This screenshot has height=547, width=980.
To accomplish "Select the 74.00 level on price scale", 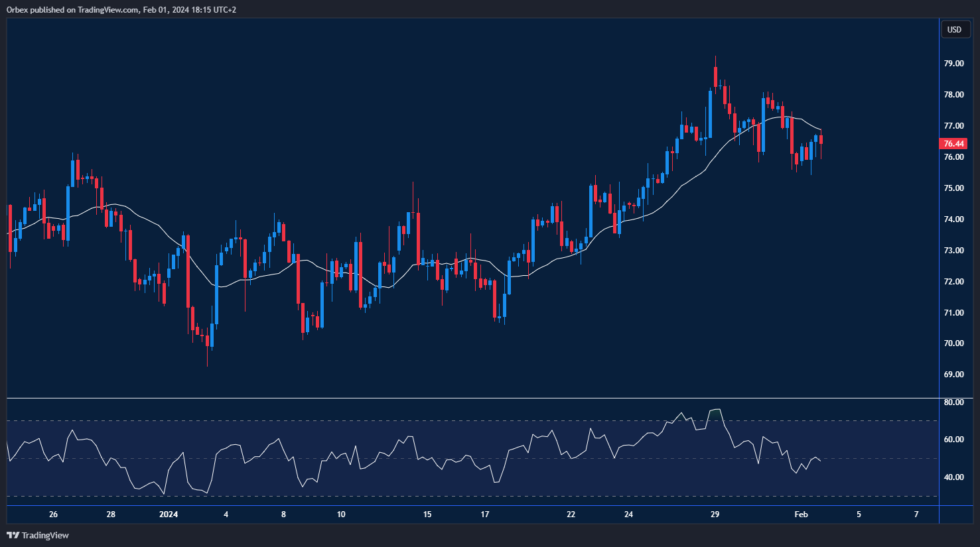I will 953,219.
